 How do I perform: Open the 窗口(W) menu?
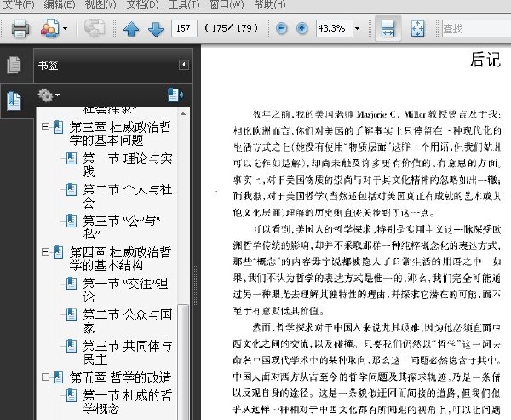(x=227, y=4)
